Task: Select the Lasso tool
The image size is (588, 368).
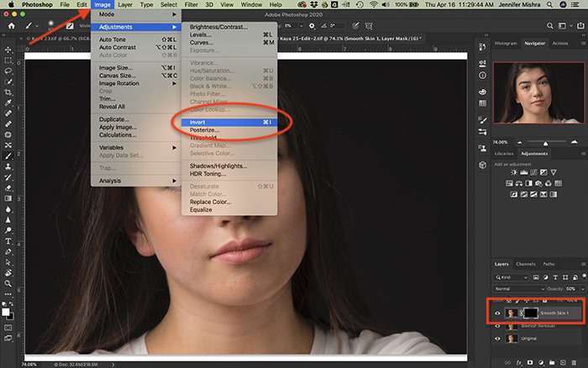Action: pos(8,71)
